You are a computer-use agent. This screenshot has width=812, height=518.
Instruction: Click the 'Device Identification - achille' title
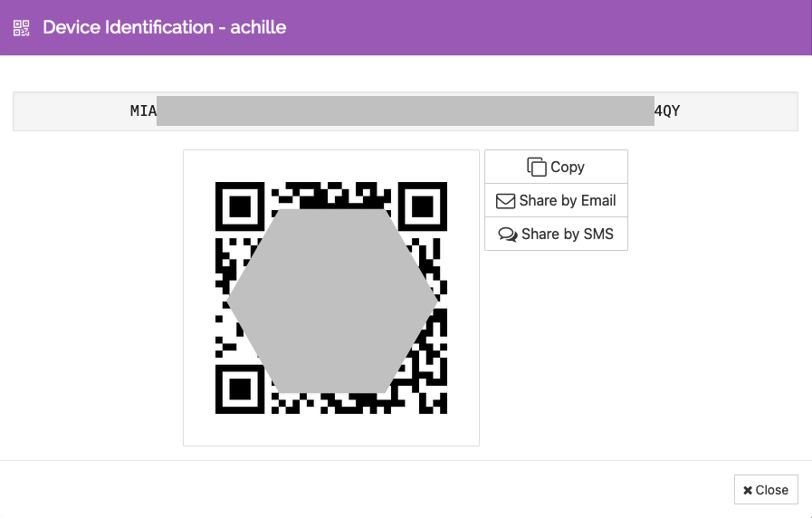point(164,27)
